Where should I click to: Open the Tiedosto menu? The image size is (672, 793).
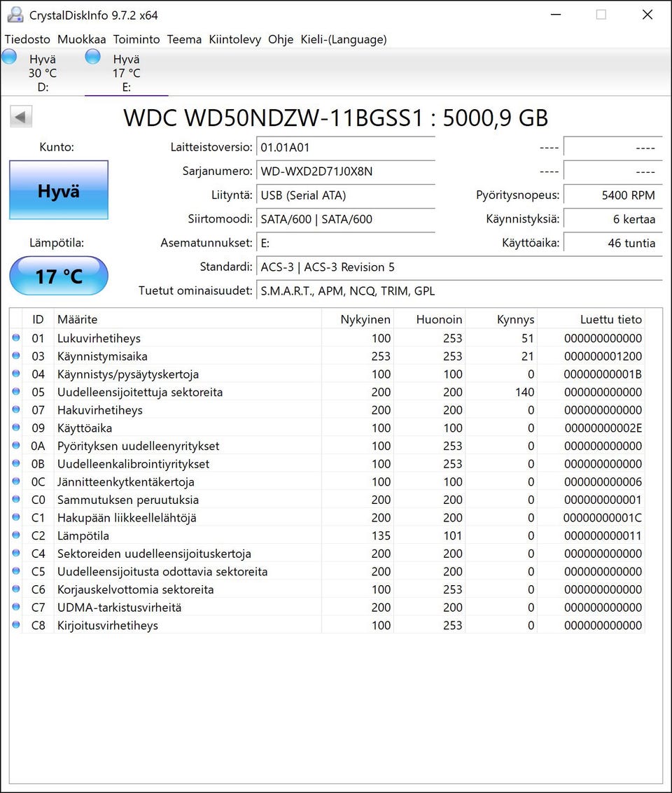click(27, 39)
